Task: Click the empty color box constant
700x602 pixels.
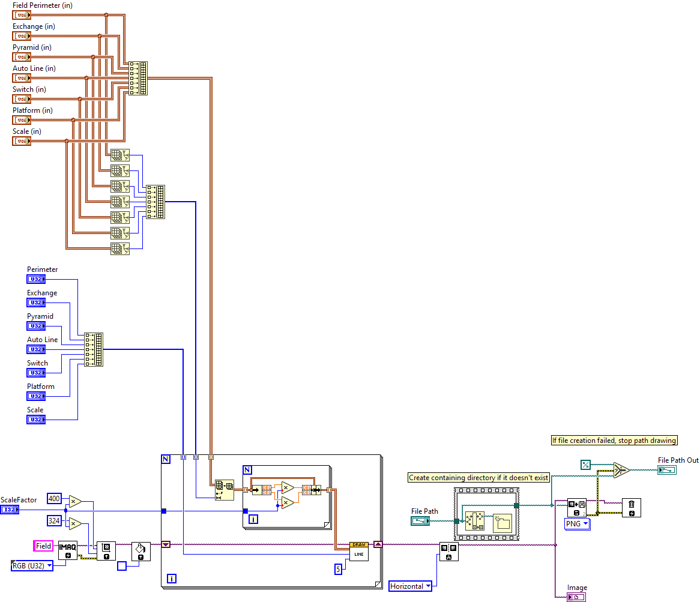Action: pyautogui.click(x=121, y=565)
